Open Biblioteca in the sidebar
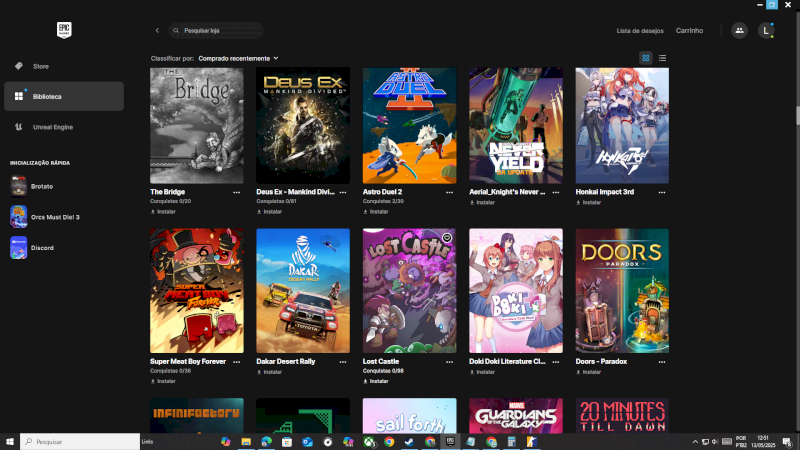Viewport: 800px width, 450px height. coord(46,96)
